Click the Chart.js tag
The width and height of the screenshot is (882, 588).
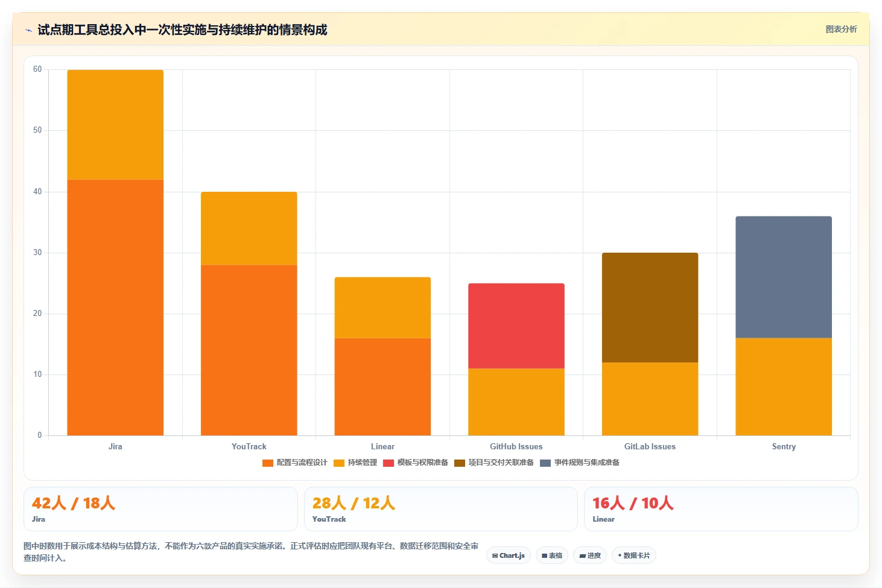point(509,555)
